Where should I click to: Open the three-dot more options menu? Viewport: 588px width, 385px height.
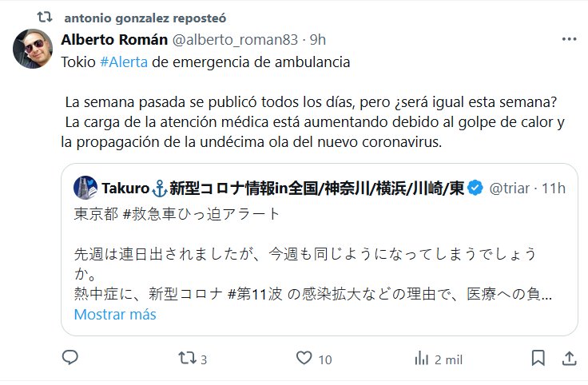tap(569, 39)
